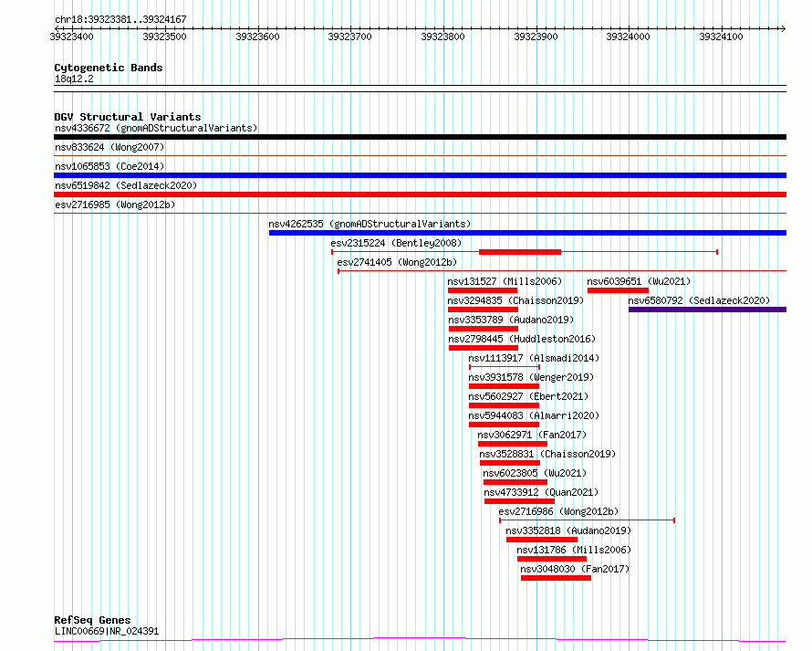
Task: Click the nsv131527 (Mills2006) label
Action: coord(505,281)
